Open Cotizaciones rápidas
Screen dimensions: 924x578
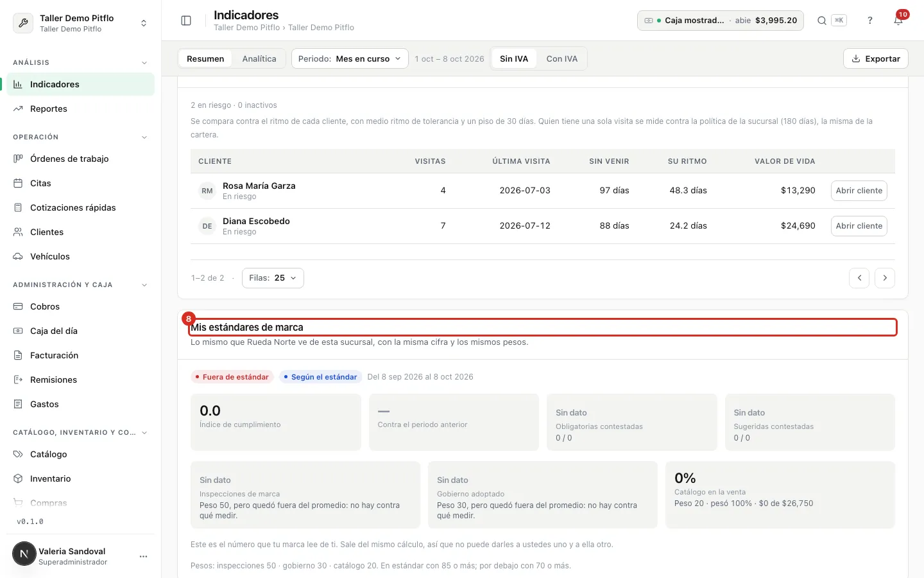point(80,207)
